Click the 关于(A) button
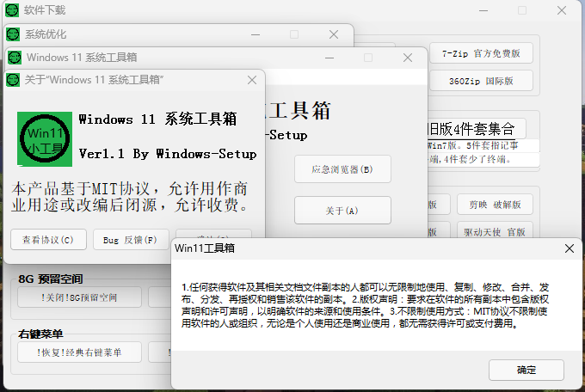Viewport: 585px width, 392px height. (342, 211)
